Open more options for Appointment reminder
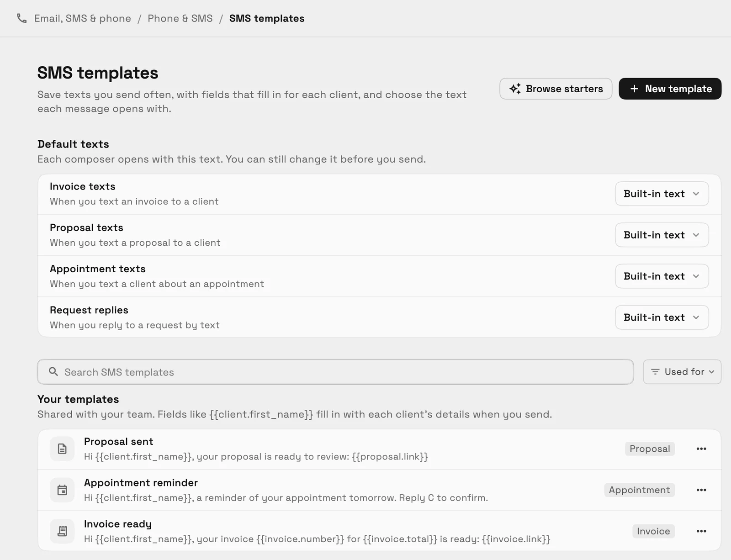 coord(701,490)
